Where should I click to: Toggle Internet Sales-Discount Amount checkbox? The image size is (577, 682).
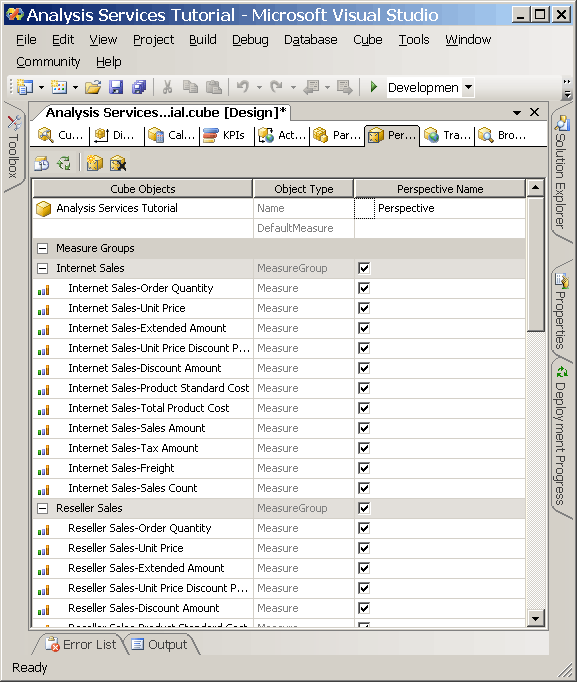coord(364,368)
